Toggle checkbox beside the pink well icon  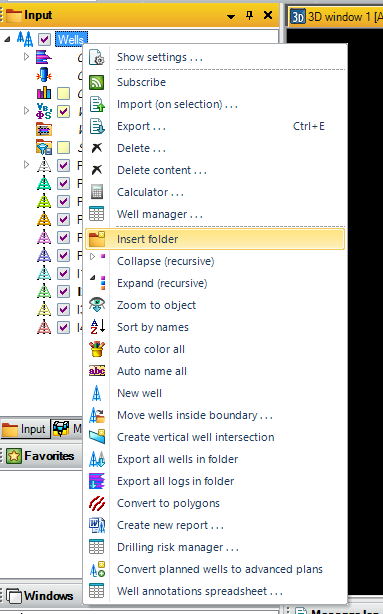pos(63,237)
